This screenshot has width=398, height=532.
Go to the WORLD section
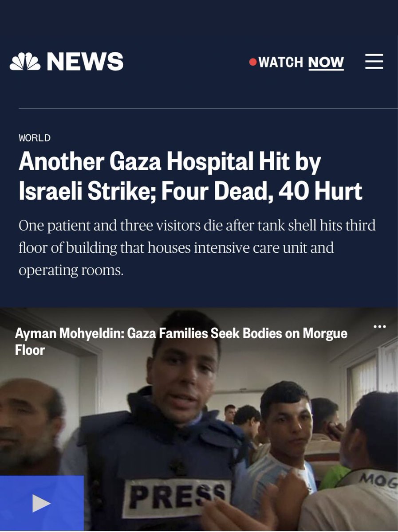coord(35,138)
